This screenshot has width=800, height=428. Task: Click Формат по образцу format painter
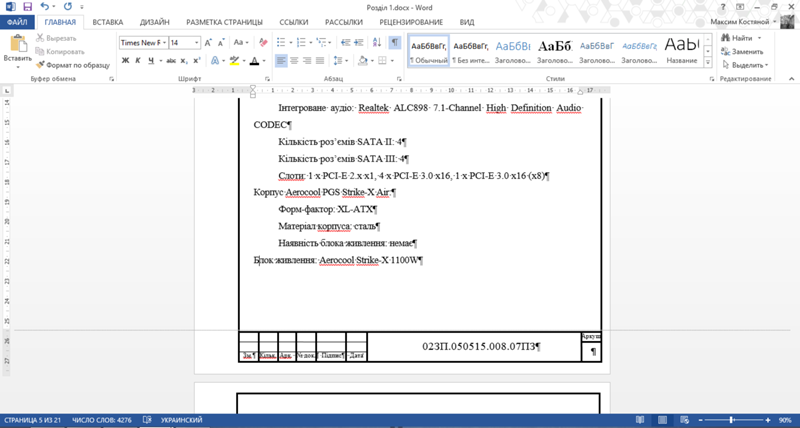click(72, 65)
